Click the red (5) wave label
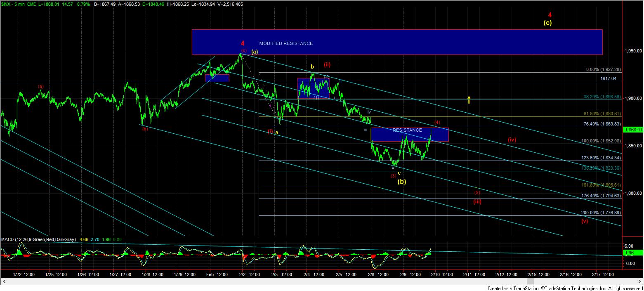The image size is (644, 291). click(477, 192)
